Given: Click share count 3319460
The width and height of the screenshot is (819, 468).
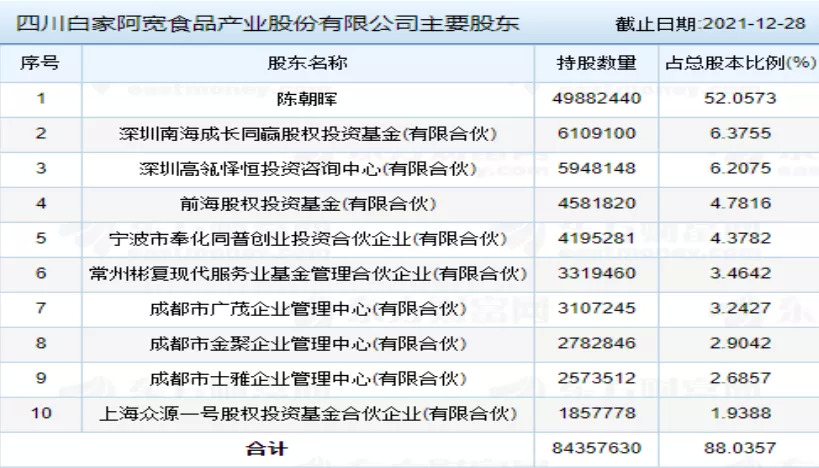Looking at the screenshot, I should 596,273.
